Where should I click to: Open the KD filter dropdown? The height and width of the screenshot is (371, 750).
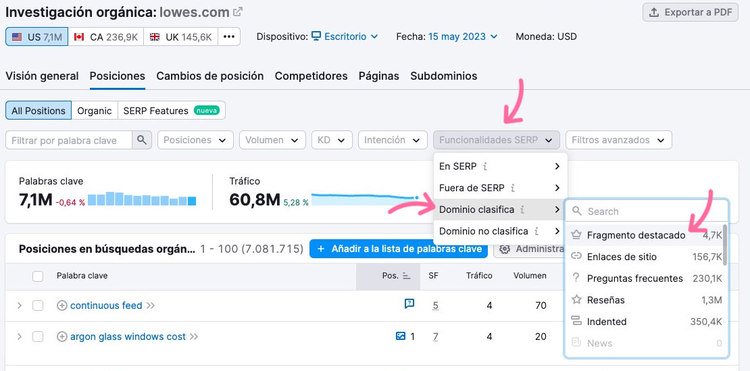(x=331, y=140)
